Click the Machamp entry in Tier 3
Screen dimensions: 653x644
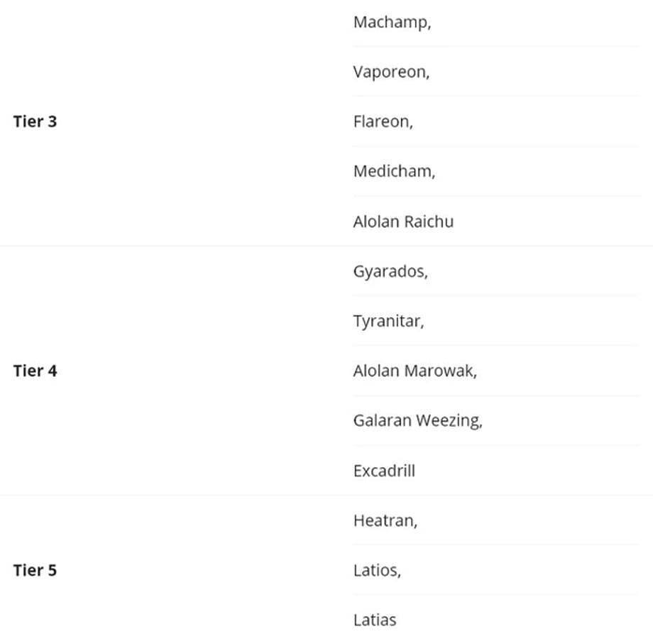pyautogui.click(x=391, y=22)
